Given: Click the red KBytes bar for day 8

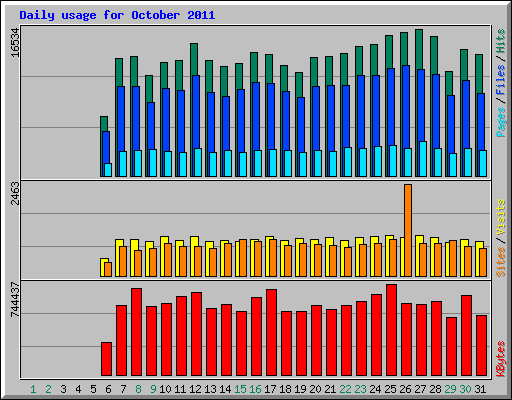Looking at the screenshot, I should 136,332.
